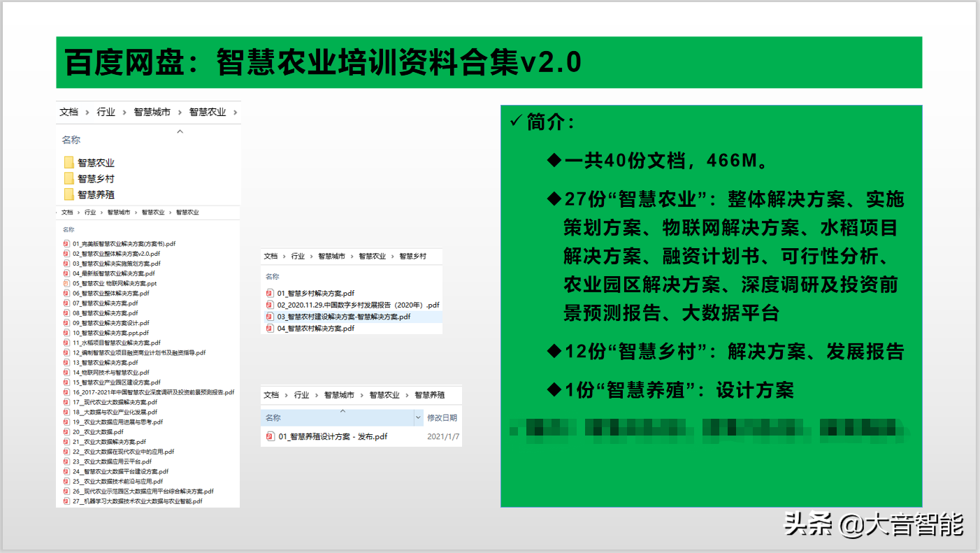The width and height of the screenshot is (980, 553).
Task: Click 智慧农业 breadcrumb in top folder panel
Action: click(x=208, y=112)
